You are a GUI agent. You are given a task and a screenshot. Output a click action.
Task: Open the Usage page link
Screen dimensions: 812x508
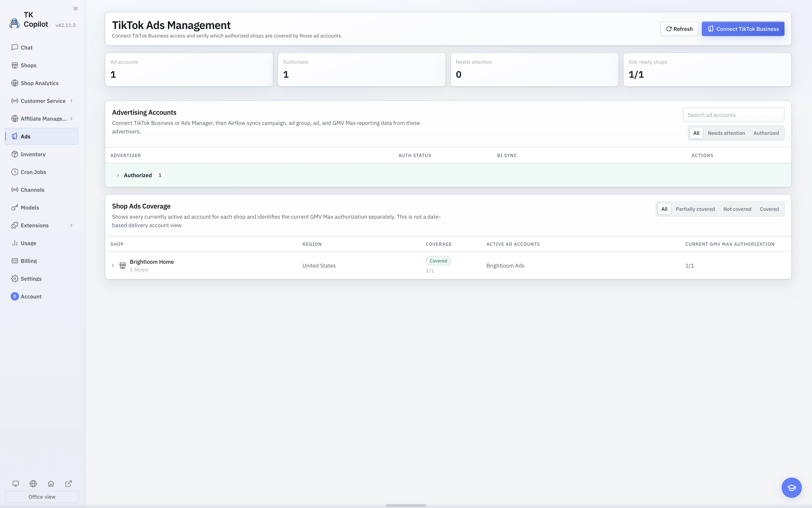(42, 243)
